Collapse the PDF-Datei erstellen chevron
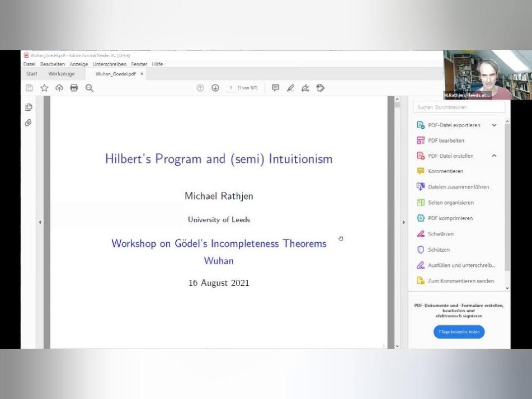The width and height of the screenshot is (532, 399). (x=494, y=156)
